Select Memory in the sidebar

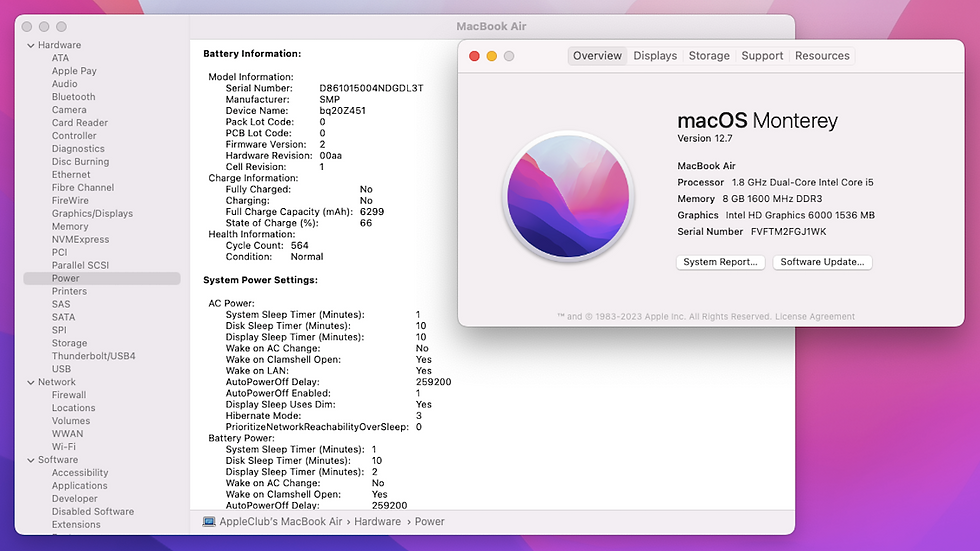click(70, 227)
